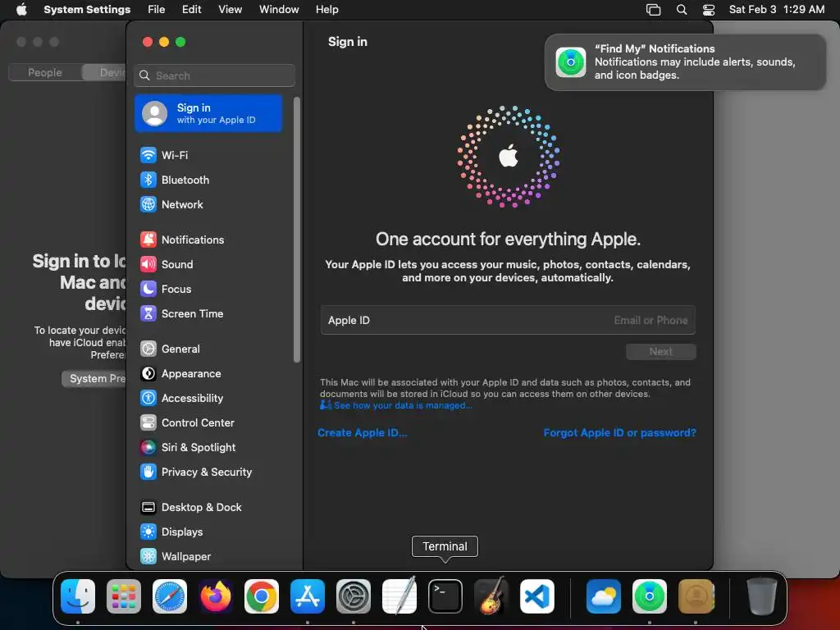
Task: Open Control Center in menu bar
Action: 709,10
